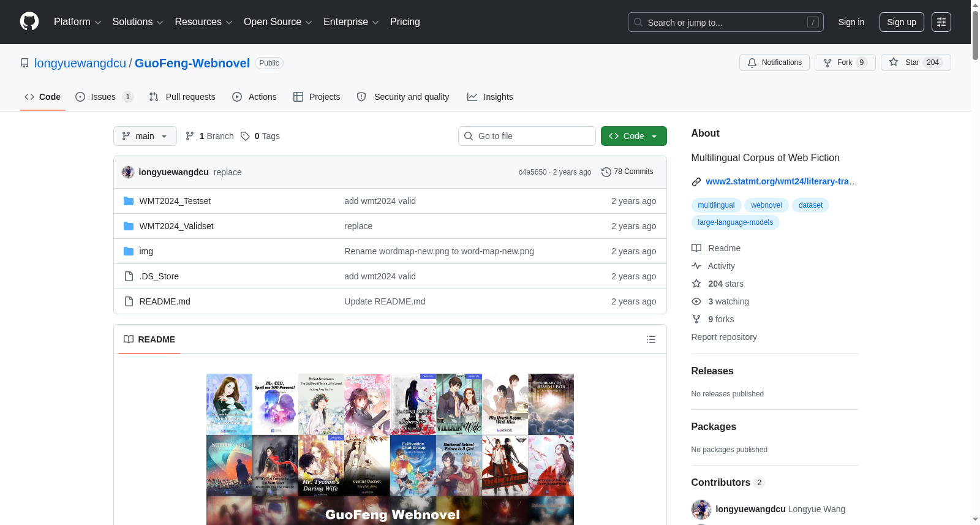Star the repository with Star button
980x525 pixels.
click(x=916, y=62)
